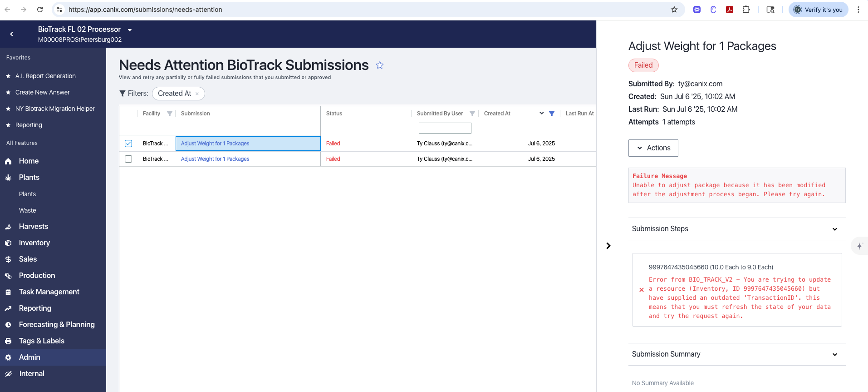This screenshot has height=392, width=868.
Task: Click the browser back arrow
Action: [x=7, y=10]
